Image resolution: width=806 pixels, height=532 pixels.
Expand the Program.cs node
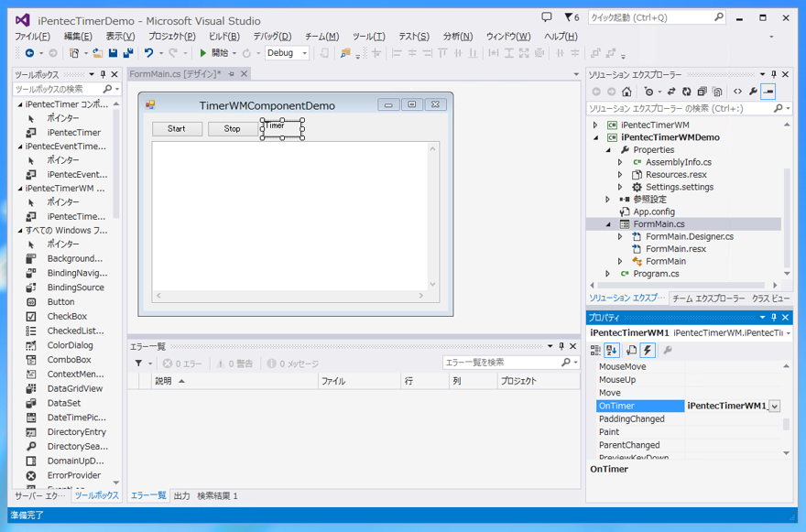[608, 274]
